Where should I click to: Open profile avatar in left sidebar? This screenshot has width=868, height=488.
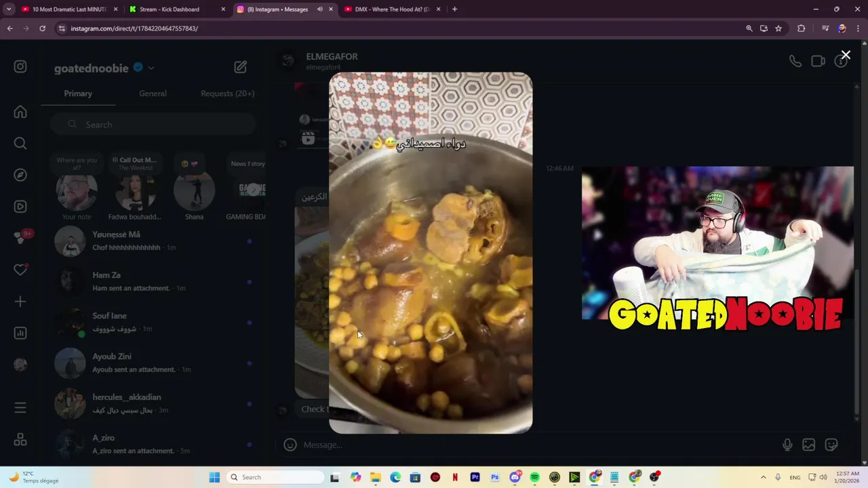pyautogui.click(x=20, y=365)
